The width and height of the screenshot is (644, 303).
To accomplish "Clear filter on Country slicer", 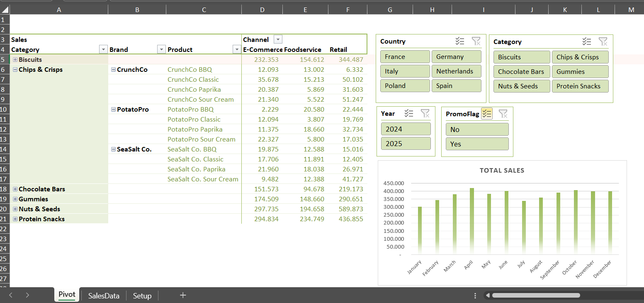I will tap(476, 41).
